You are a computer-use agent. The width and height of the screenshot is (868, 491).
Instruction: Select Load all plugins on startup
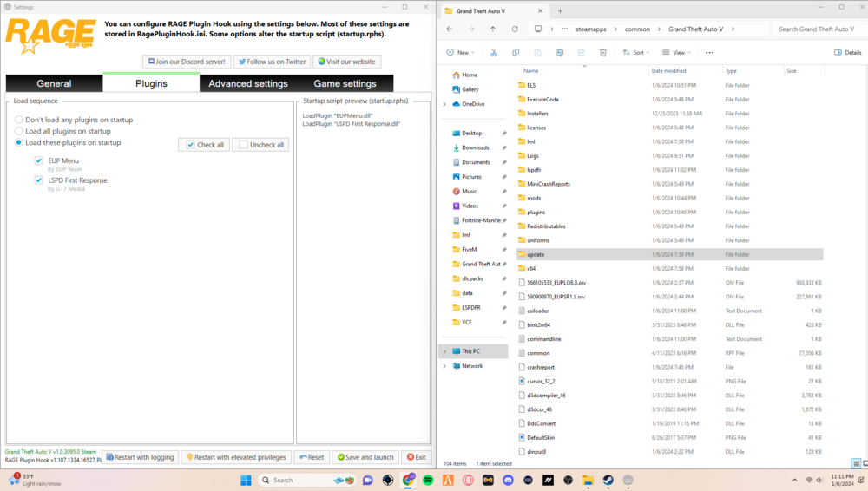19,131
